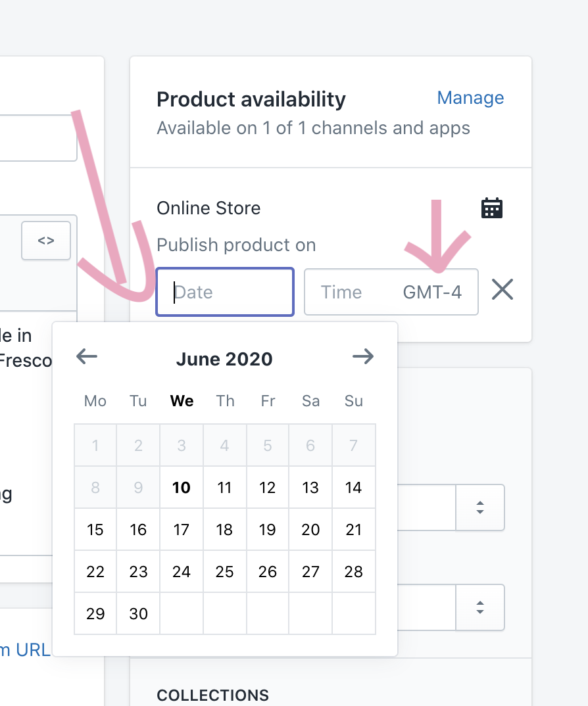The width and height of the screenshot is (588, 706).
Task: Select June 12 in the calendar
Action: coord(268,487)
